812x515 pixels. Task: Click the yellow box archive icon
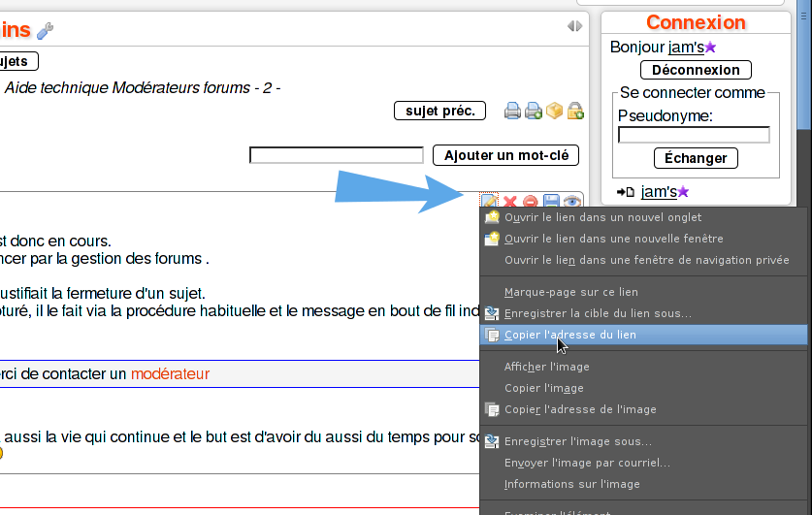pos(554,111)
